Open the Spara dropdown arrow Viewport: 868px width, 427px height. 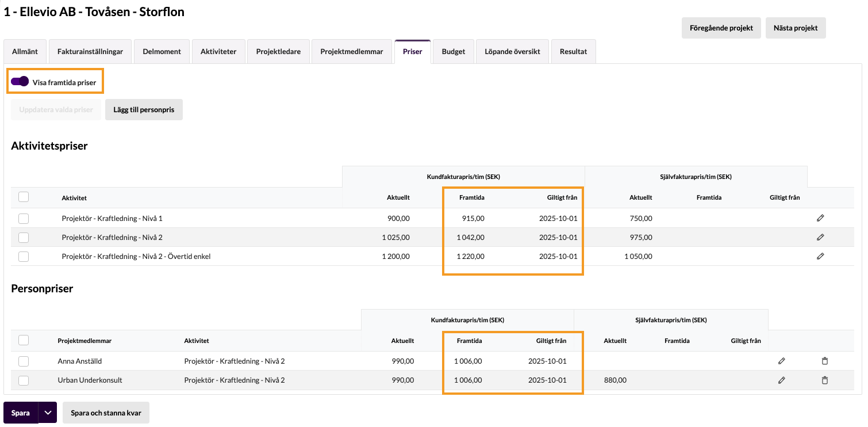48,413
